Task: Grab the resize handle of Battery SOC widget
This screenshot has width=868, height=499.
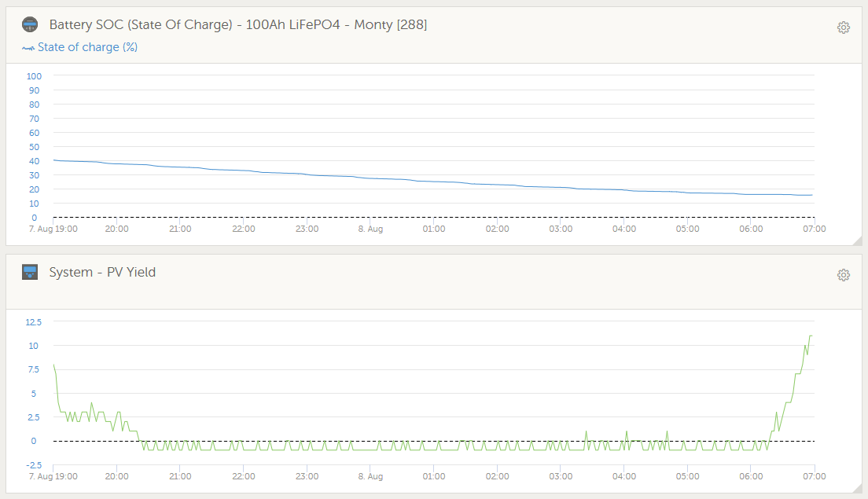Action: (857, 240)
